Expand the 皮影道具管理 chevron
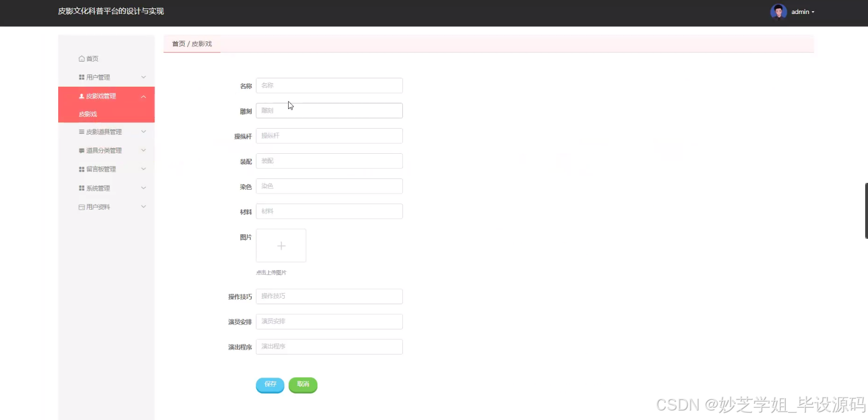868x420 pixels. 144,132
